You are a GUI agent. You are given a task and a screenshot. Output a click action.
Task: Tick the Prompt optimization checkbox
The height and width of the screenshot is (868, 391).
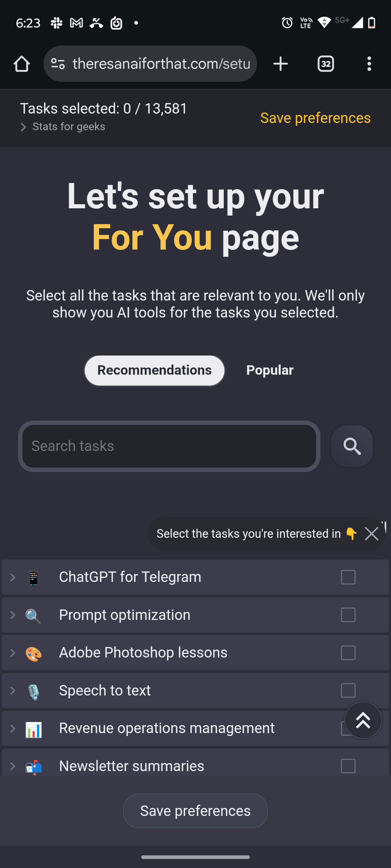pyautogui.click(x=348, y=615)
